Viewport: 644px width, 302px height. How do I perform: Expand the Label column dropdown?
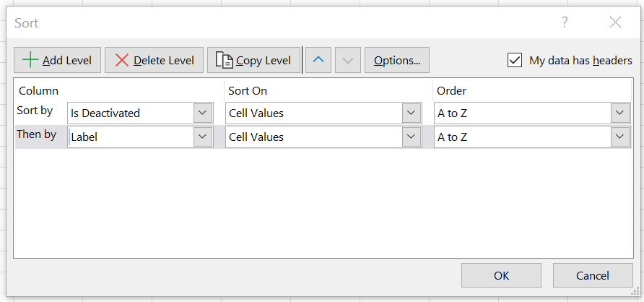[x=202, y=137]
